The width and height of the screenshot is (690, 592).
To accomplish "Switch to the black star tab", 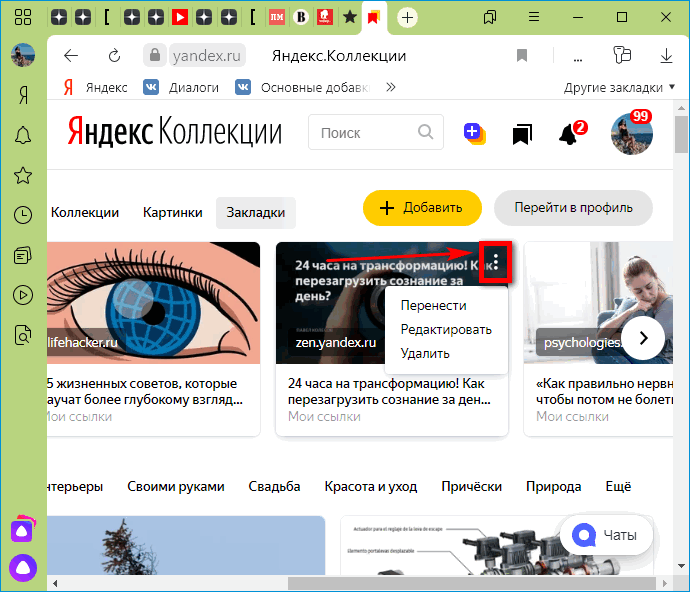I will 350,18.
